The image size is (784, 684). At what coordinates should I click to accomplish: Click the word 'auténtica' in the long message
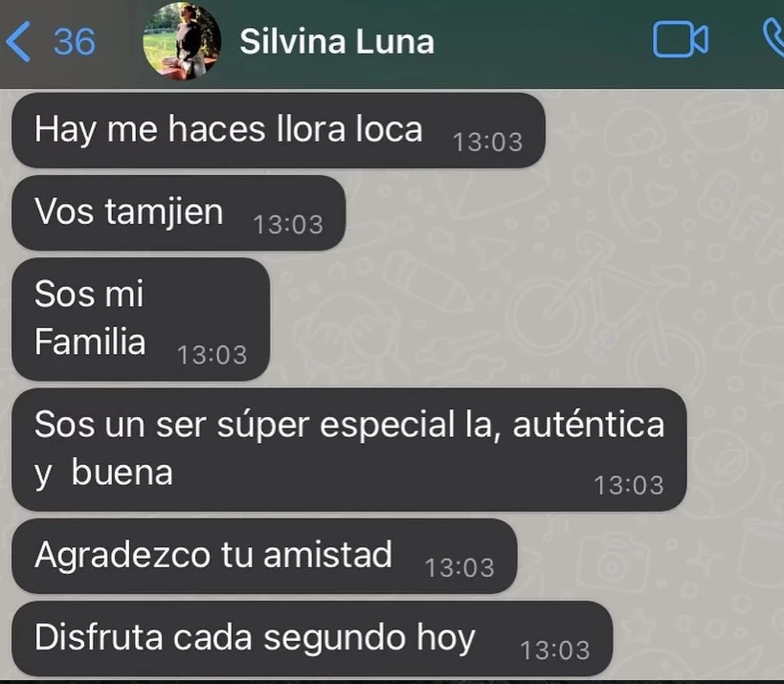(589, 424)
